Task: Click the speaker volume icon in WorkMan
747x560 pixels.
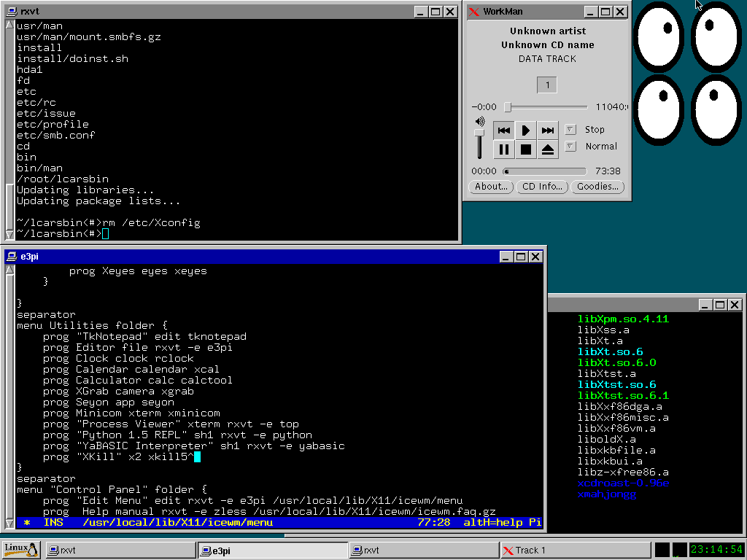Action: coord(480,122)
